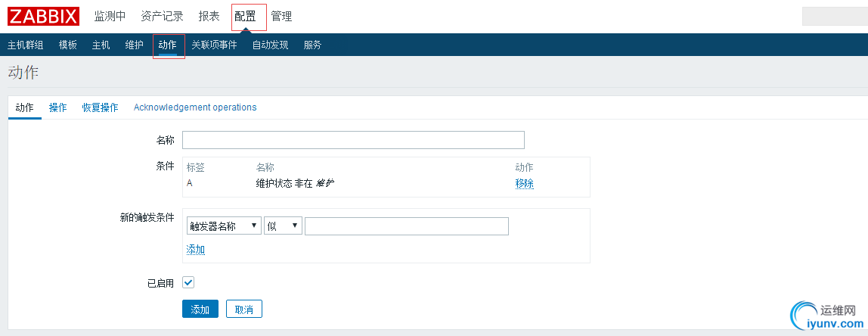The image size is (868, 336).
Task: Switch to the 恢复操作 tab
Action: pos(100,107)
